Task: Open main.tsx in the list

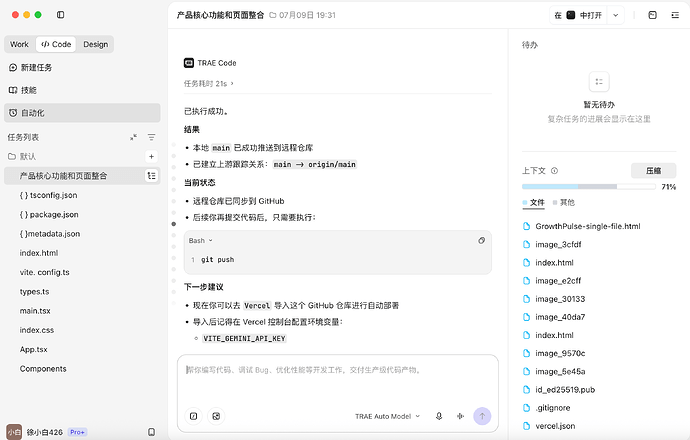Action: point(35,311)
